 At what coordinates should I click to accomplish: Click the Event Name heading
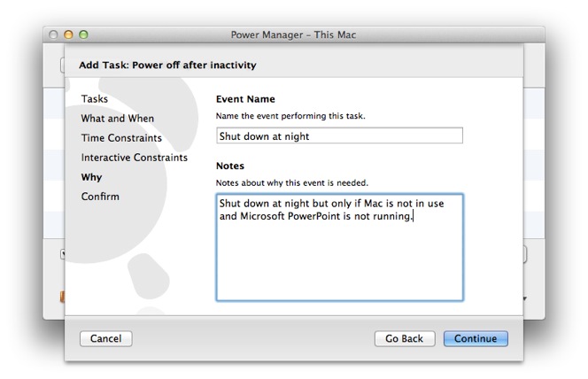[x=245, y=99]
